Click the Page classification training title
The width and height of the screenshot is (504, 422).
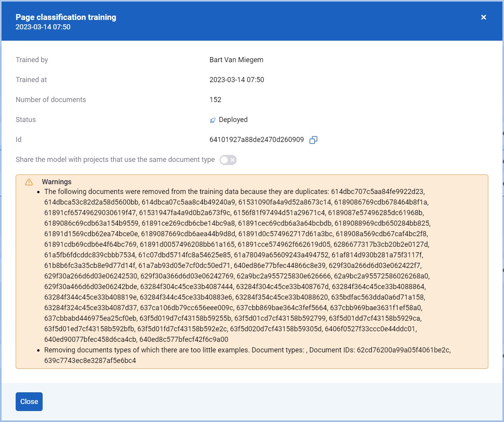[x=66, y=17]
